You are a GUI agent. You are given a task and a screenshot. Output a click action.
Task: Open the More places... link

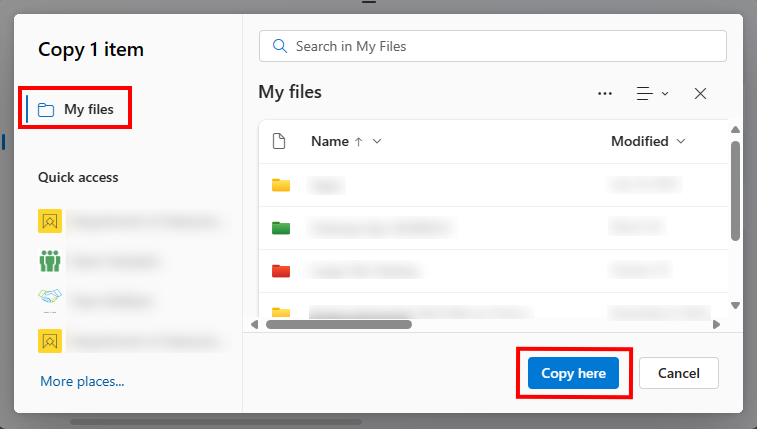coord(82,381)
